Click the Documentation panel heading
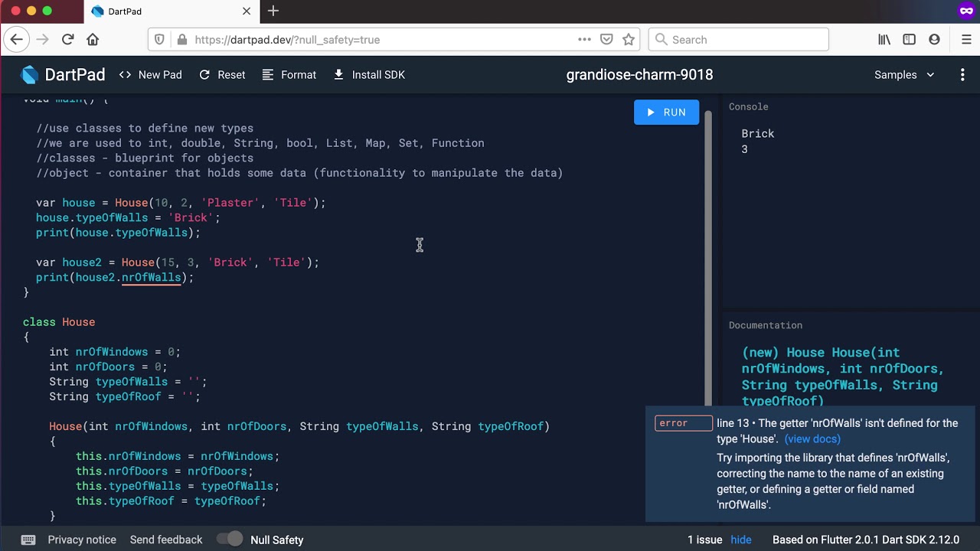The width and height of the screenshot is (980, 551). [x=766, y=325]
